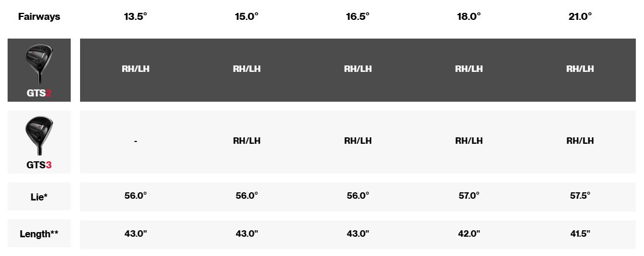Select the GTS2 label text

pyautogui.click(x=39, y=94)
